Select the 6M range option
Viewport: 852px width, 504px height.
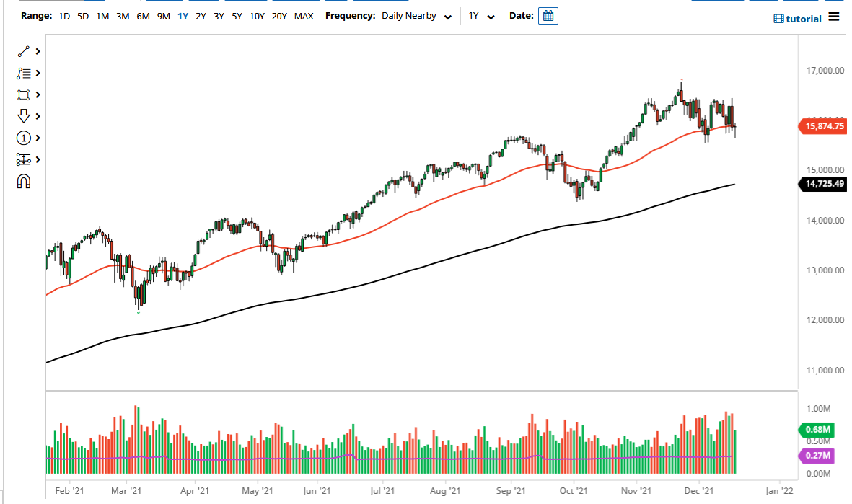(x=141, y=15)
